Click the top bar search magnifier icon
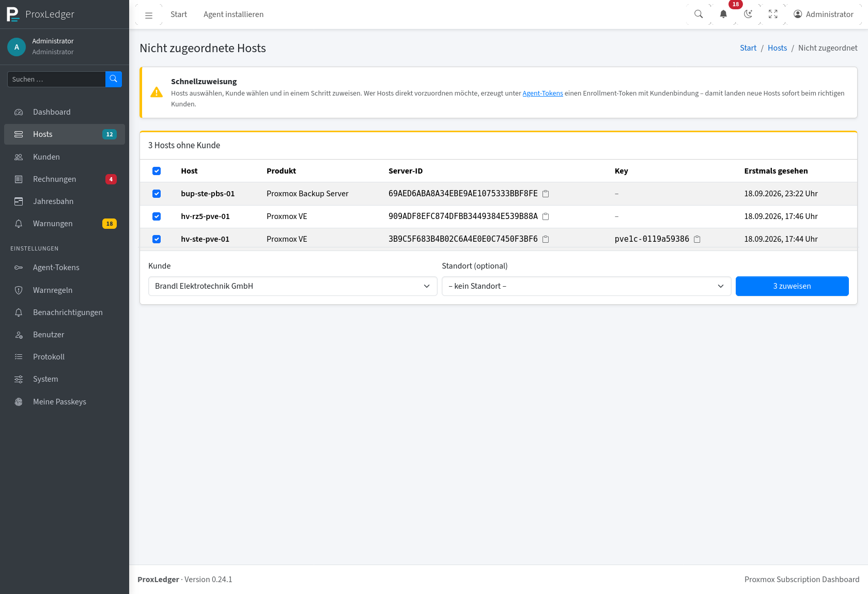 [x=699, y=14]
